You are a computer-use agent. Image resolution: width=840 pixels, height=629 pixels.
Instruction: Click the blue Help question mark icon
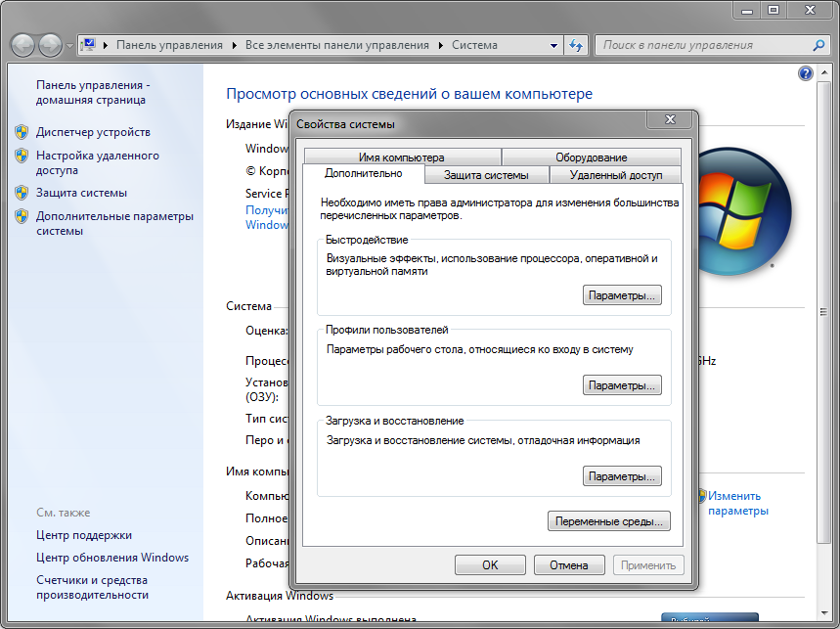pyautogui.click(x=804, y=72)
